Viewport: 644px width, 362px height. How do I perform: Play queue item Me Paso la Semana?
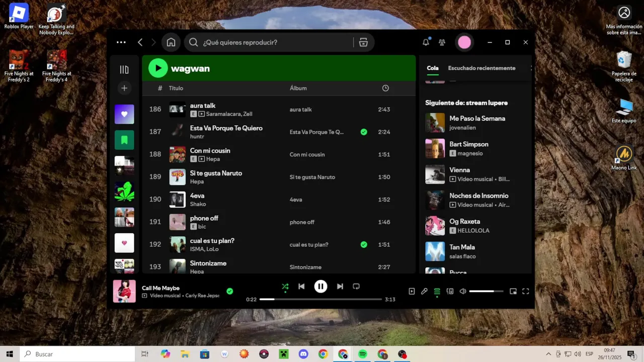pyautogui.click(x=475, y=123)
